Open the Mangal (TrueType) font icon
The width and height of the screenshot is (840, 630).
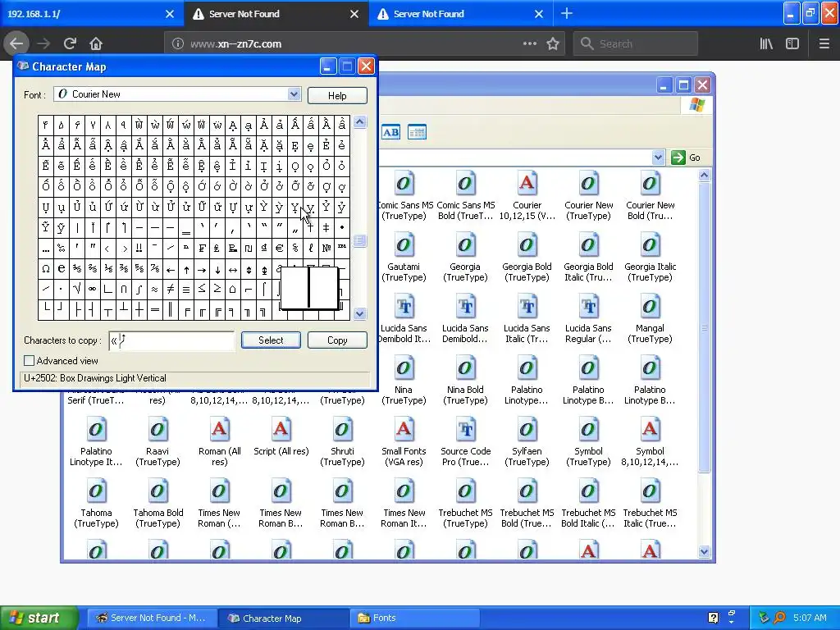coord(650,307)
